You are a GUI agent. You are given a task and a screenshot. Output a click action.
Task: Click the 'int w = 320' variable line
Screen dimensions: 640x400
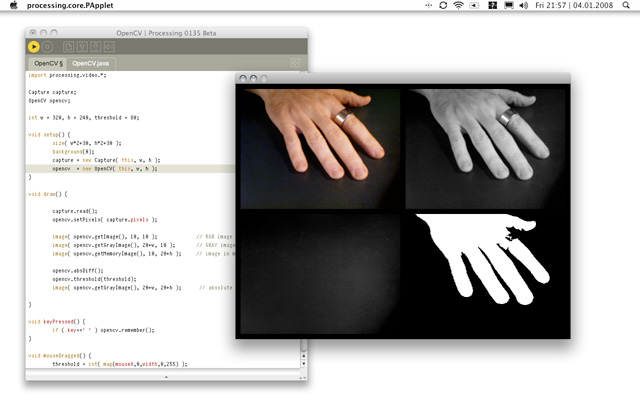click(84, 118)
